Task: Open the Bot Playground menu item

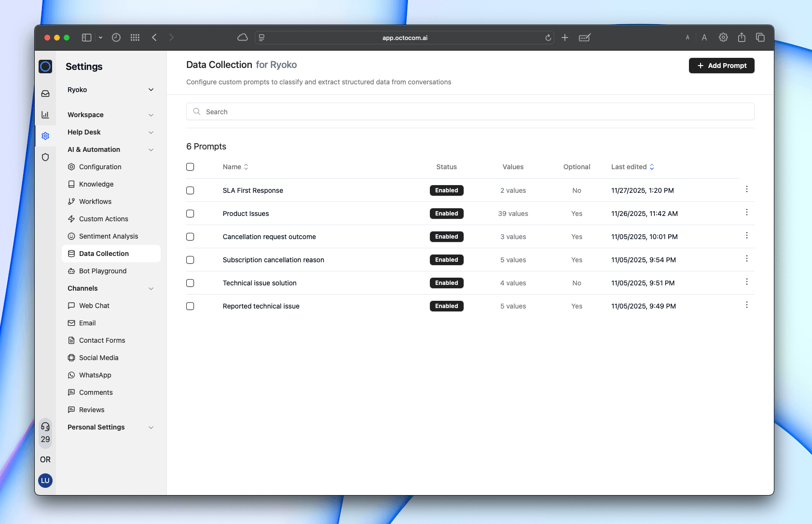Action: [x=103, y=271]
